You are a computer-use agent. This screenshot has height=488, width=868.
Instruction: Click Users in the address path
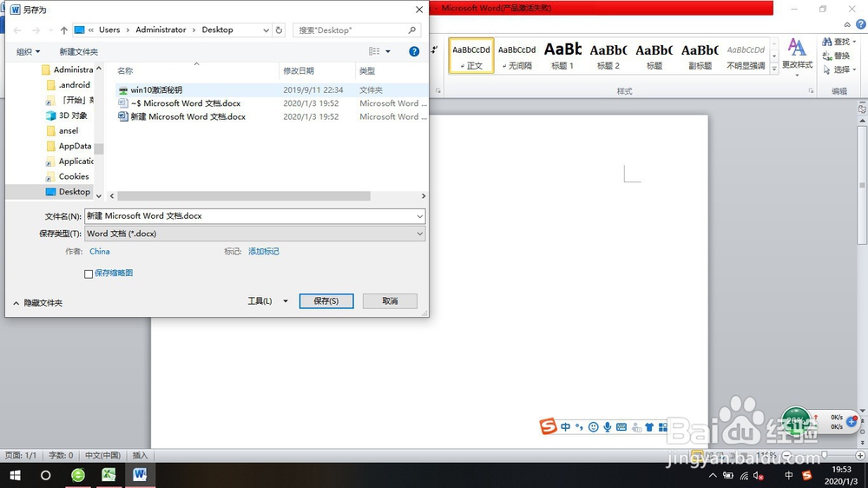tap(109, 30)
